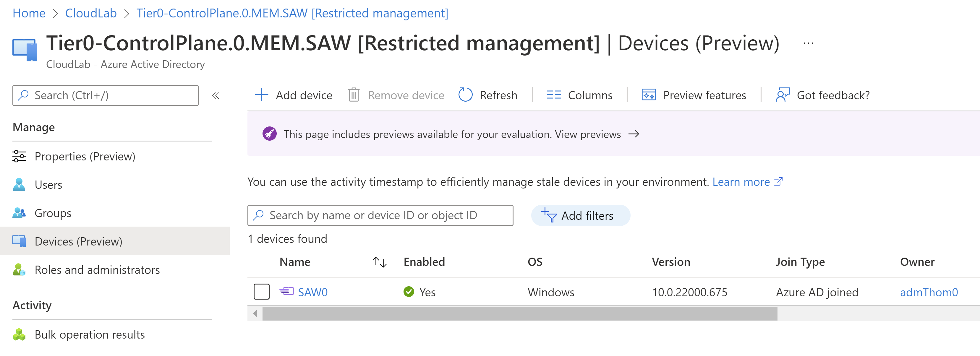
Task: Go to Home breadcrumb
Action: (29, 13)
